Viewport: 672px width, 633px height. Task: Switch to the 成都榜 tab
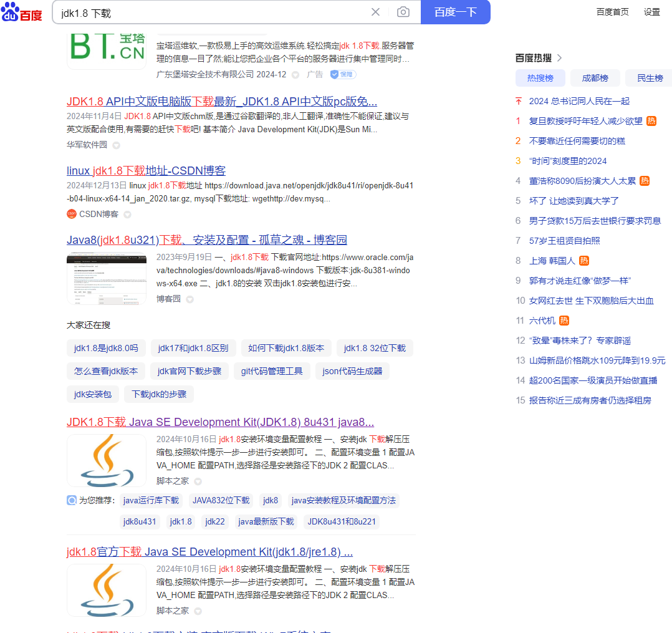click(595, 78)
